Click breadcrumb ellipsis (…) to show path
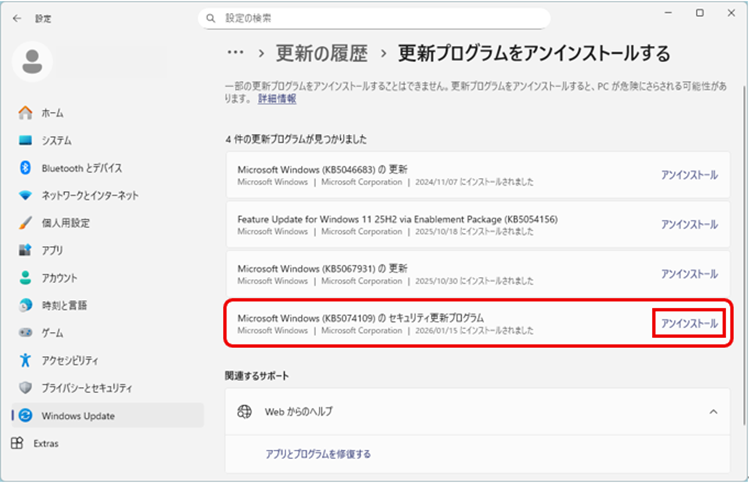Image resolution: width=749 pixels, height=483 pixels. click(236, 53)
